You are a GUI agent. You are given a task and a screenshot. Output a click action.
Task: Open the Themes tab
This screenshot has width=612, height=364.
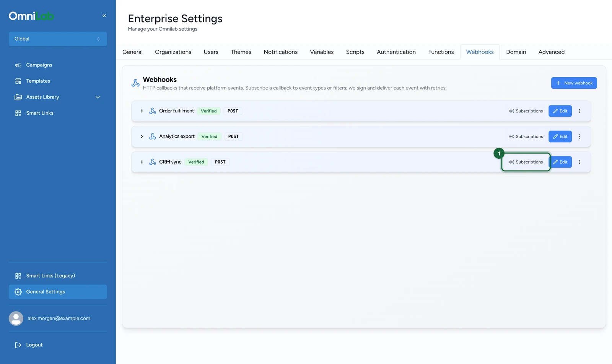click(x=241, y=52)
